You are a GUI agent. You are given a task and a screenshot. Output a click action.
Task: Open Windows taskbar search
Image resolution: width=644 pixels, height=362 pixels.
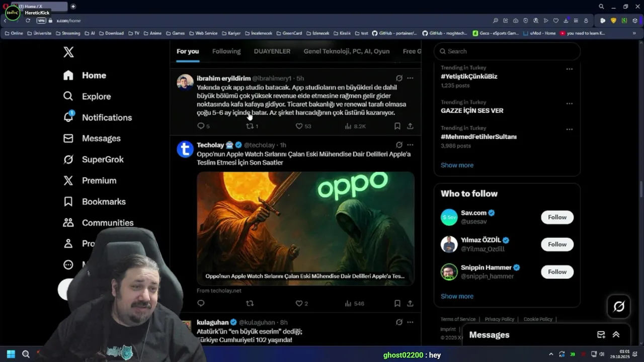click(x=26, y=354)
